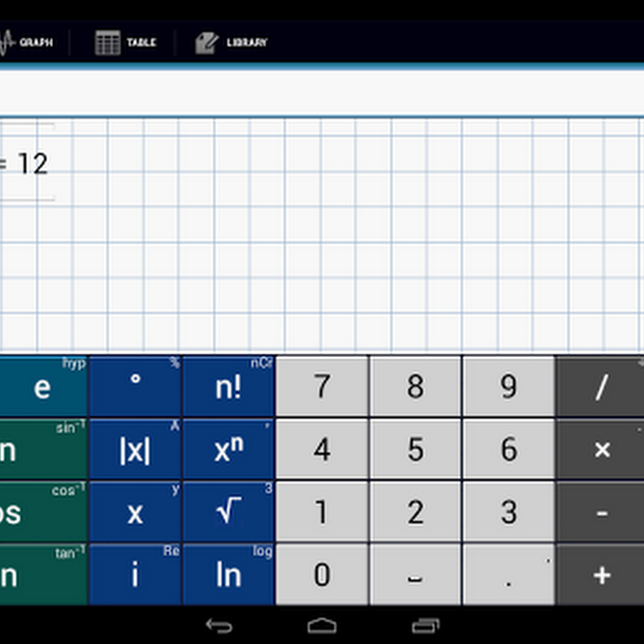The image size is (644, 644).
Task: Tap the recent apps icon
Action: point(426,625)
